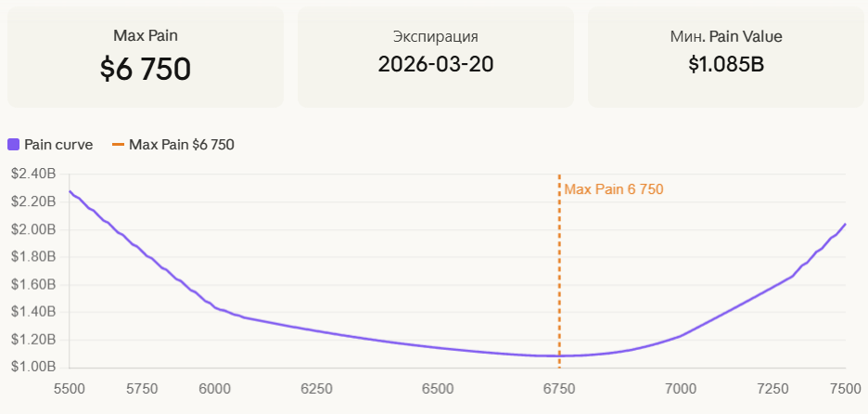
Task: Click the 5500 strike label on x-axis
Action: (x=70, y=388)
